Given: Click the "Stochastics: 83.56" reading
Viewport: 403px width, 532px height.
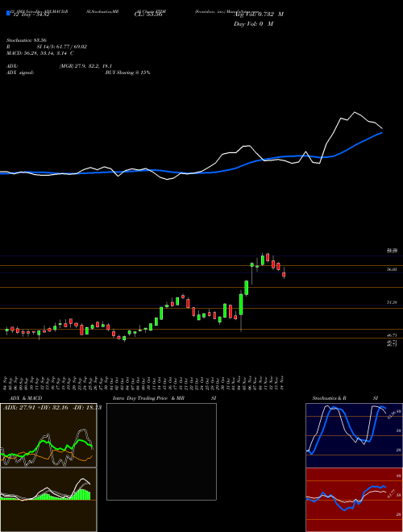Looking at the screenshot, I should coord(26,40).
